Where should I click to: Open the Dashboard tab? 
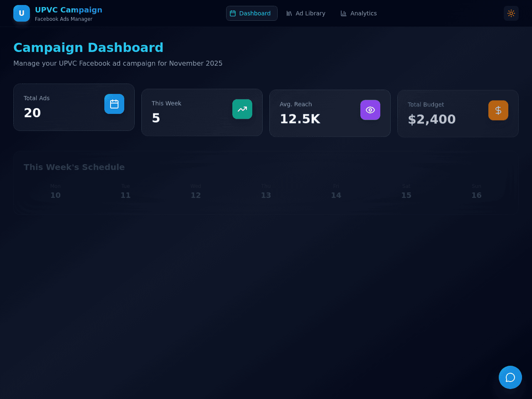pyautogui.click(x=252, y=13)
